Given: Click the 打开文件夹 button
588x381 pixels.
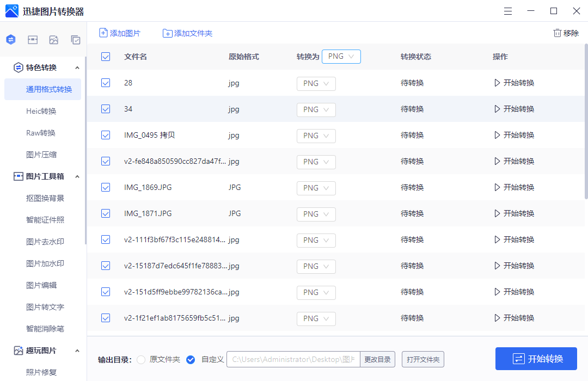Looking at the screenshot, I should pos(423,360).
